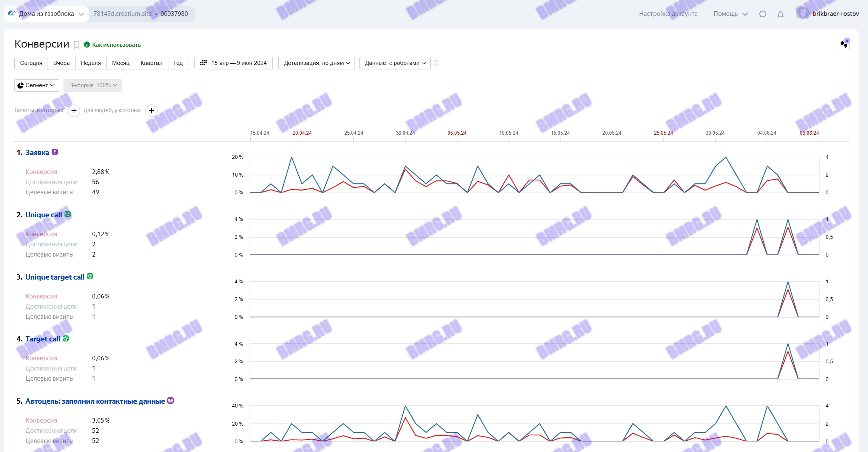Click the form icon beside Автоцель goal

[171, 401]
